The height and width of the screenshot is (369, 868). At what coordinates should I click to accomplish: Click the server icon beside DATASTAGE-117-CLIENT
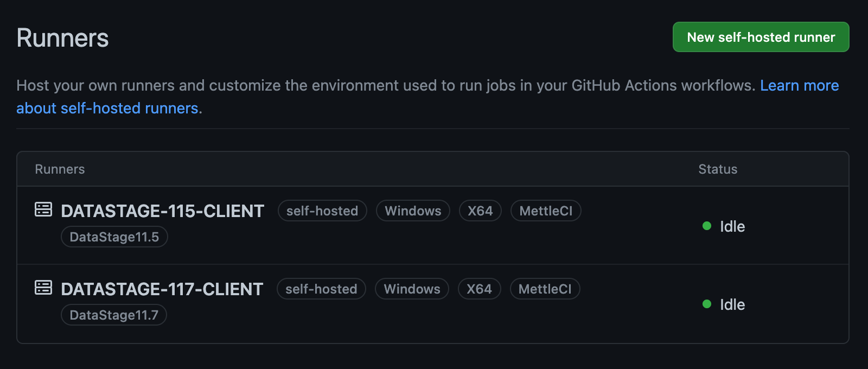point(43,288)
